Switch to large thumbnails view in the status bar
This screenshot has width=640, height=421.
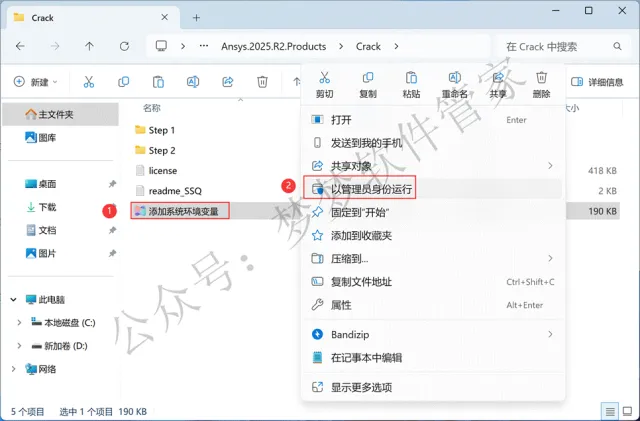(x=627, y=411)
